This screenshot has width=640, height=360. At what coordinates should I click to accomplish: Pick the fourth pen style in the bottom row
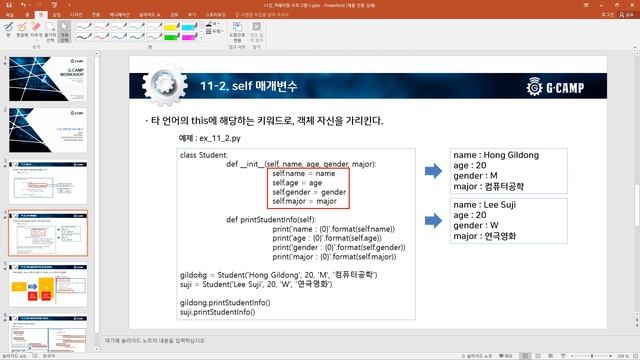[136, 36]
